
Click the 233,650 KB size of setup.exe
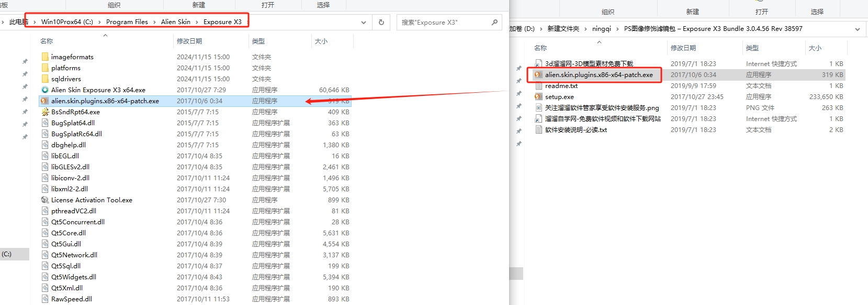(x=826, y=96)
